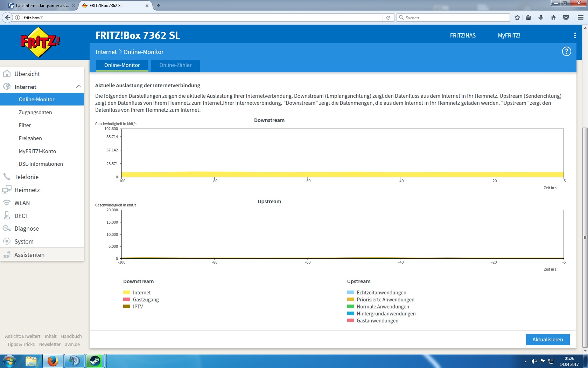This screenshot has height=368, width=588.
Task: Expand Diagnose in the sidebar
Action: [x=42, y=229]
